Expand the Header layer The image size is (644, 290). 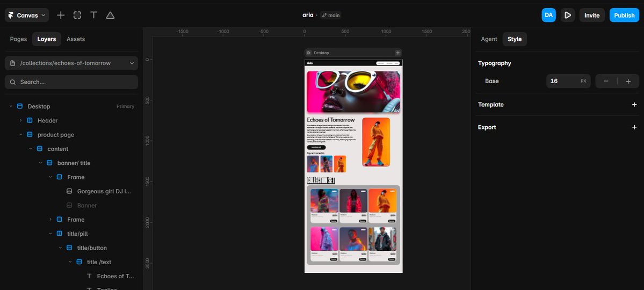[x=20, y=120]
